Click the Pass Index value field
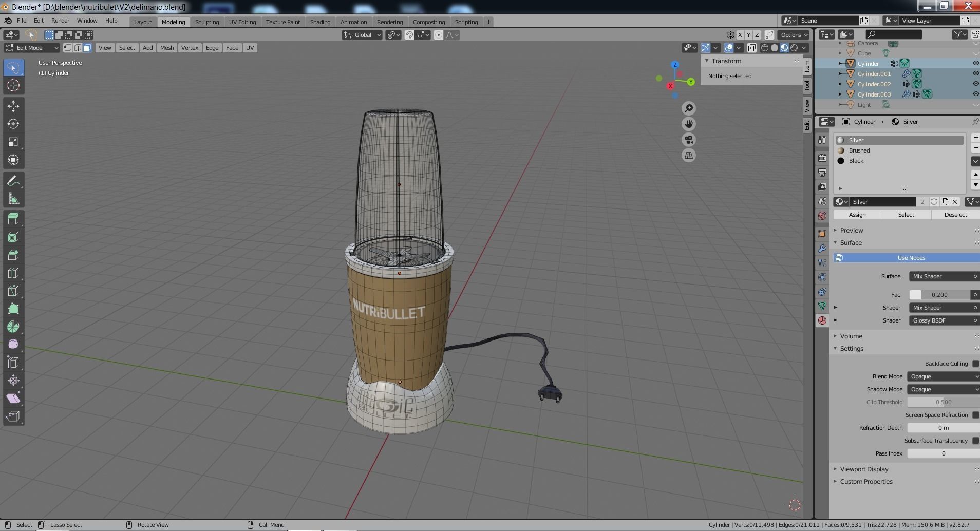 coord(944,453)
